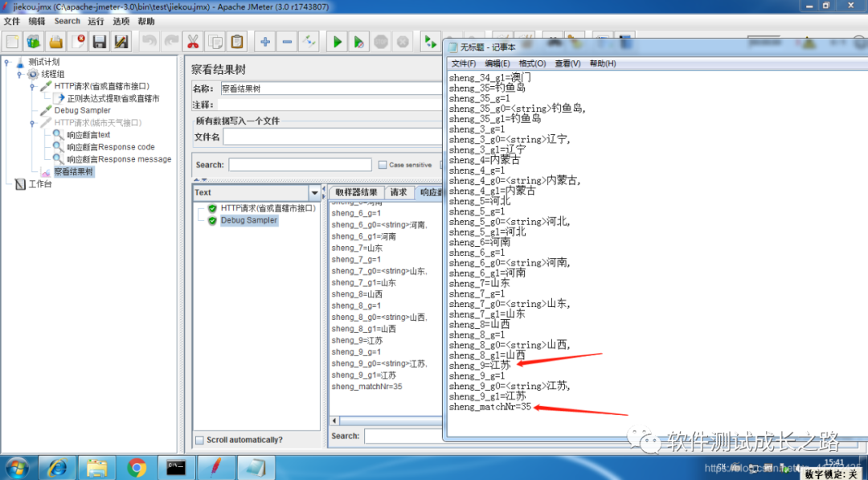Open Chrome from the Windows taskbar
This screenshot has height=480, width=868.
tap(137, 468)
